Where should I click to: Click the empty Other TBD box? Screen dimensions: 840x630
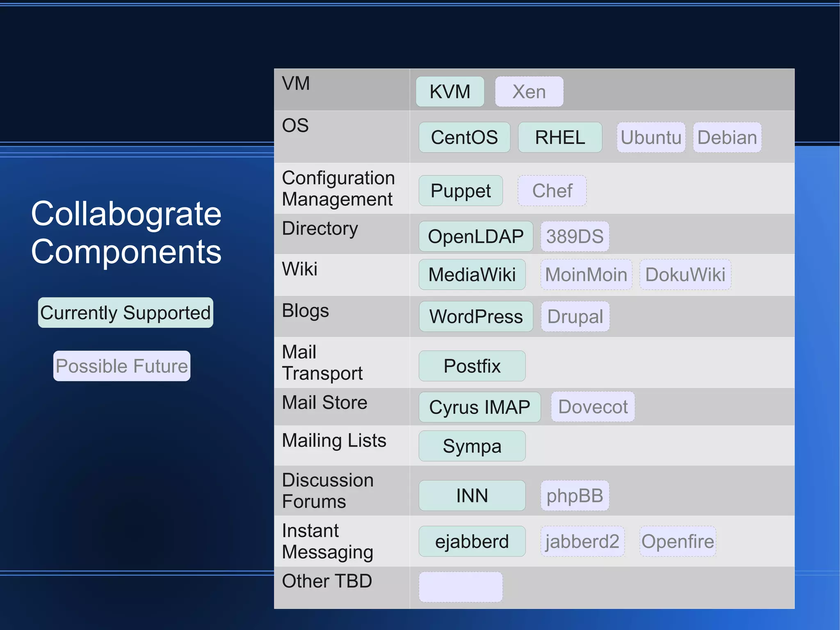461,587
